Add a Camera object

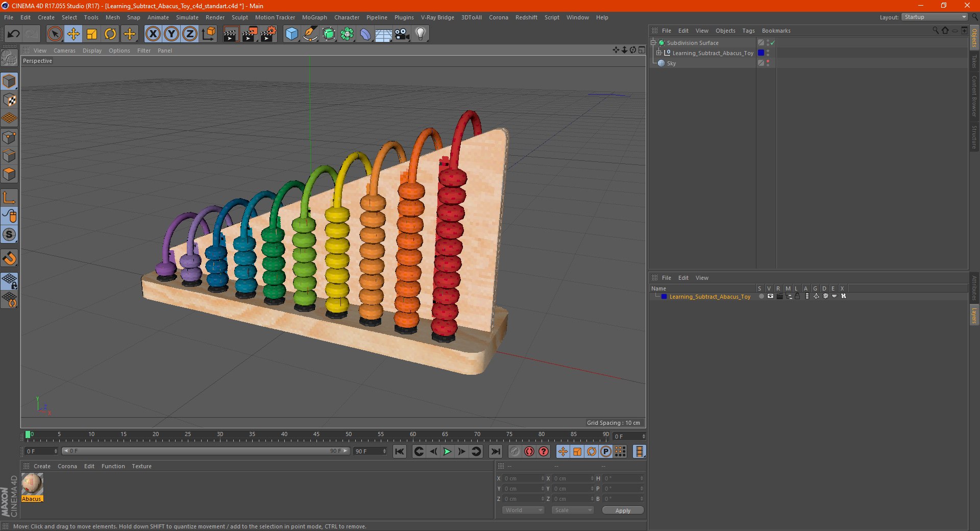tap(402, 34)
